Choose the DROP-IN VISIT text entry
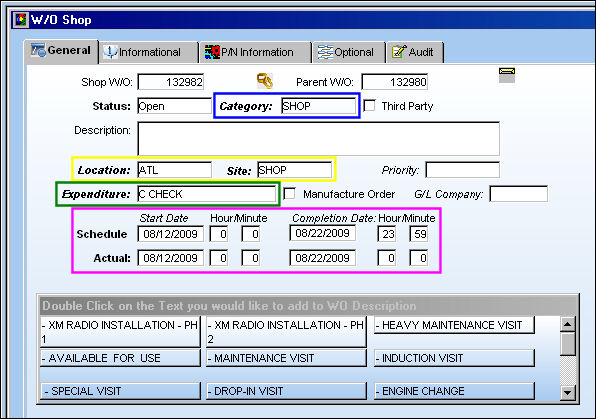 pos(286,391)
